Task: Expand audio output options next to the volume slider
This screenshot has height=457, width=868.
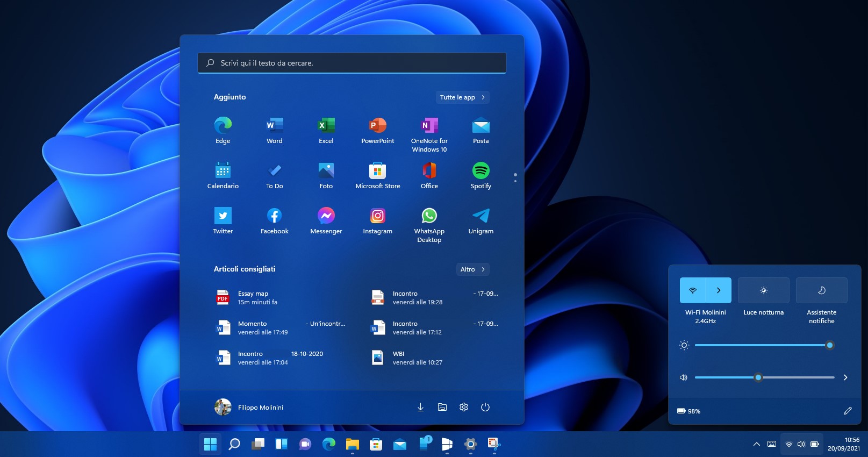Action: 845,377
